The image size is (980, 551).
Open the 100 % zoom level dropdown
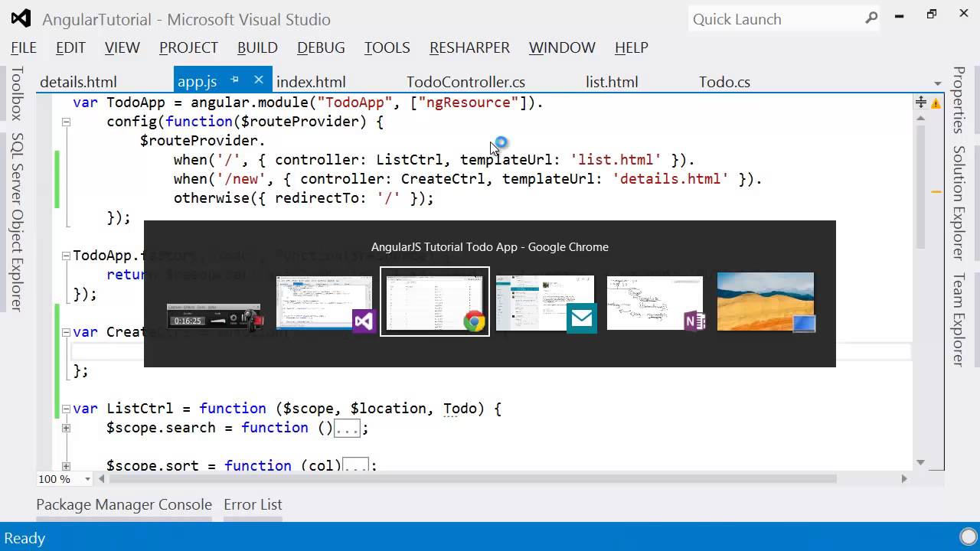pos(87,479)
